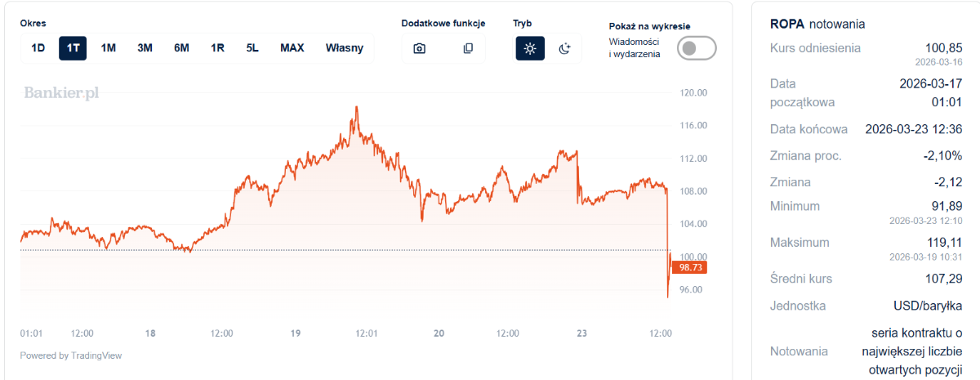Open the Powered by TradingView link
980x380 pixels.
tap(71, 355)
